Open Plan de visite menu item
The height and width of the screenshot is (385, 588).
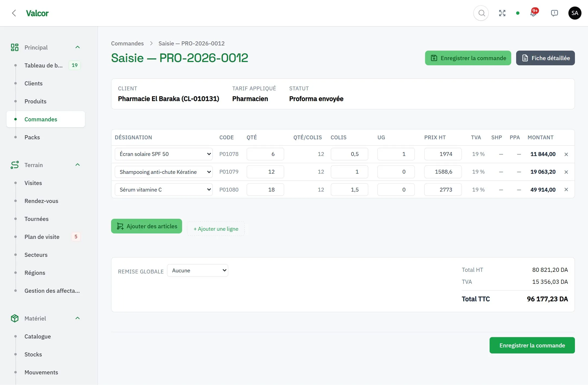coord(46,237)
